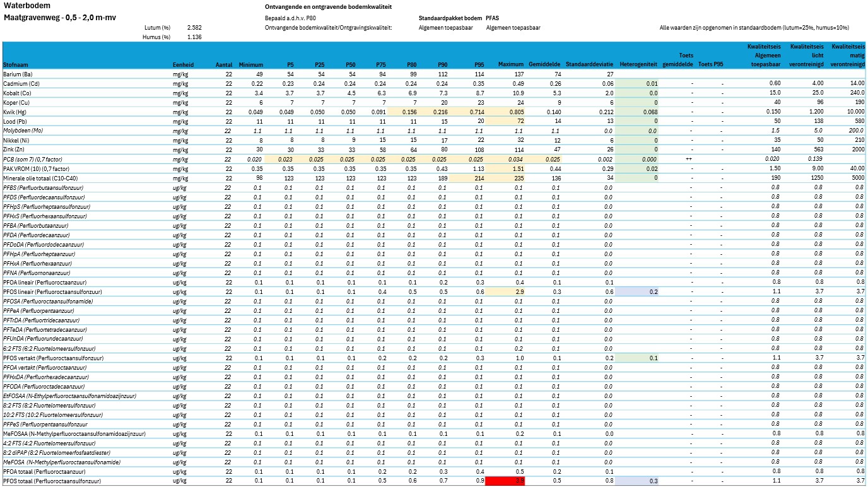Select the Eenheid column header
The height and width of the screenshot is (487, 868).
click(x=184, y=64)
